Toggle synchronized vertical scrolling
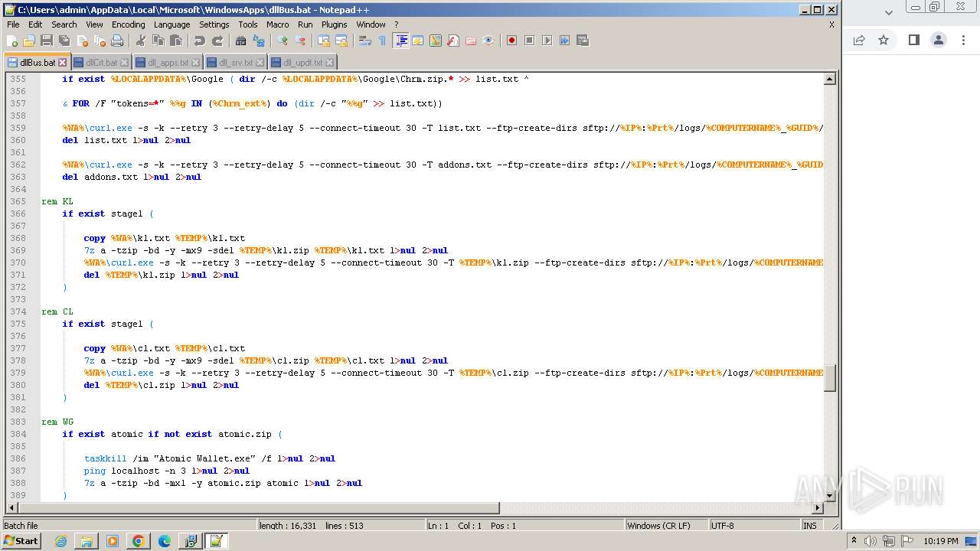Image resolution: width=980 pixels, height=551 pixels. [324, 41]
